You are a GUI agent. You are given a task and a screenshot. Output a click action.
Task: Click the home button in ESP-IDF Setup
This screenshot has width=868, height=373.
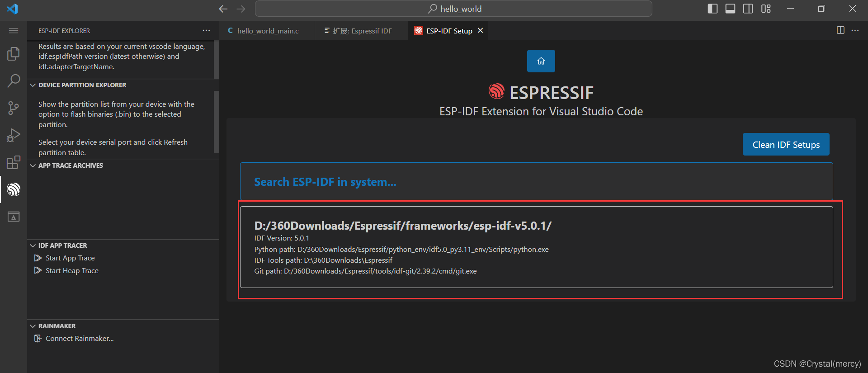click(x=541, y=61)
